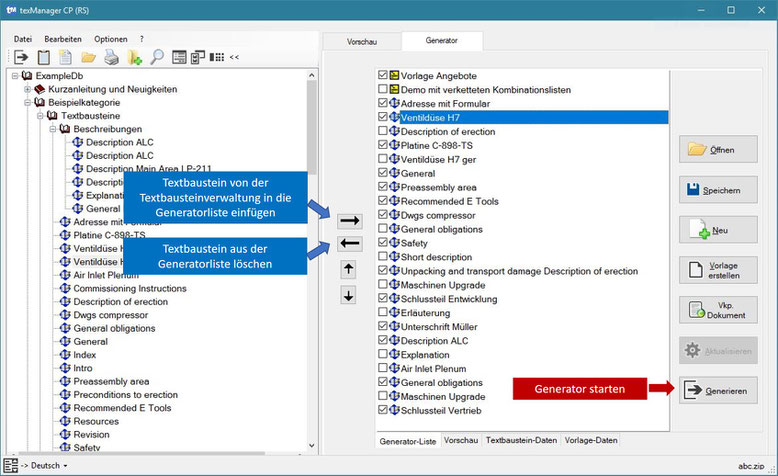Click the status bar icon left of Deutsch
The height and width of the screenshot is (476, 778).
pos(10,466)
